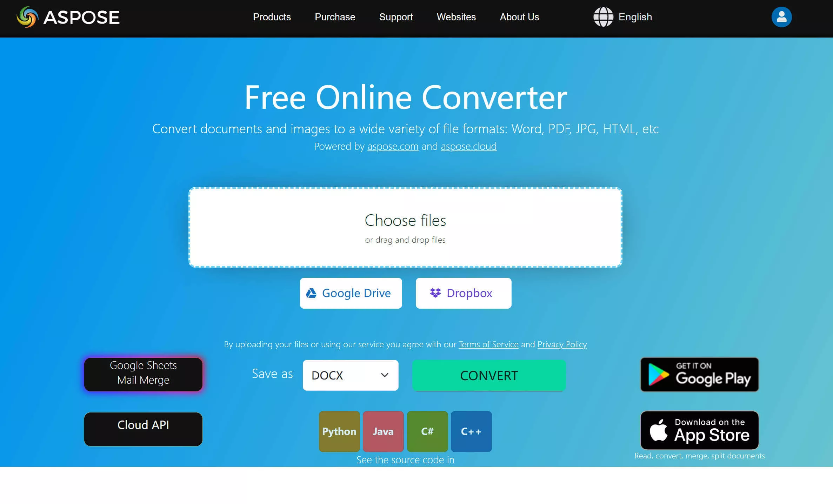Image resolution: width=833 pixels, height=504 pixels.
Task: Click the CONVERT button
Action: [488, 375]
